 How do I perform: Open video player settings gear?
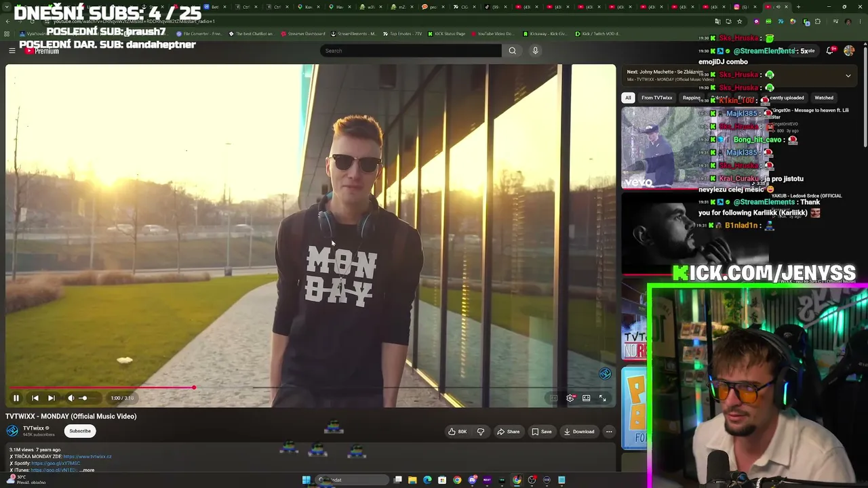pyautogui.click(x=570, y=398)
